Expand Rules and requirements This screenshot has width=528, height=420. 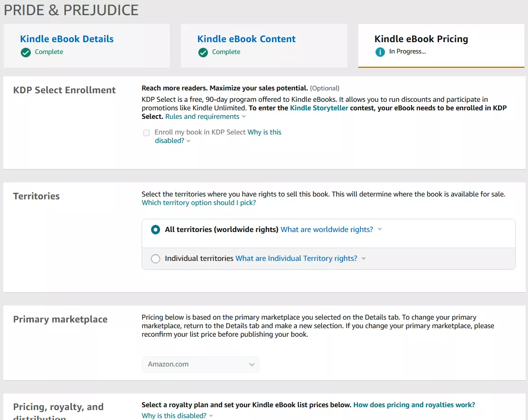tap(203, 116)
